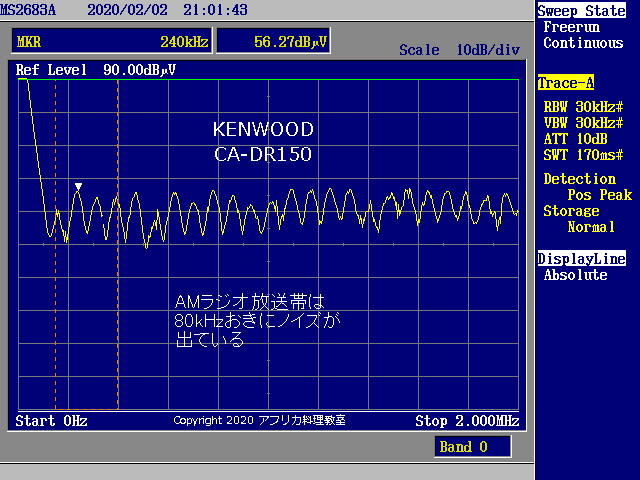This screenshot has height=480, width=640.
Task: Click the 80kHzおきにノイズが annotation line
Action: coord(257,321)
